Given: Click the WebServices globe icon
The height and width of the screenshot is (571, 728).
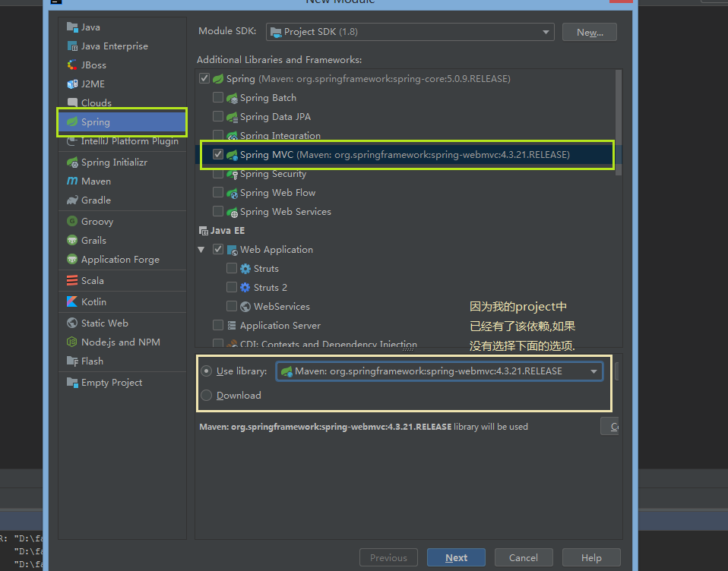Looking at the screenshot, I should [245, 307].
